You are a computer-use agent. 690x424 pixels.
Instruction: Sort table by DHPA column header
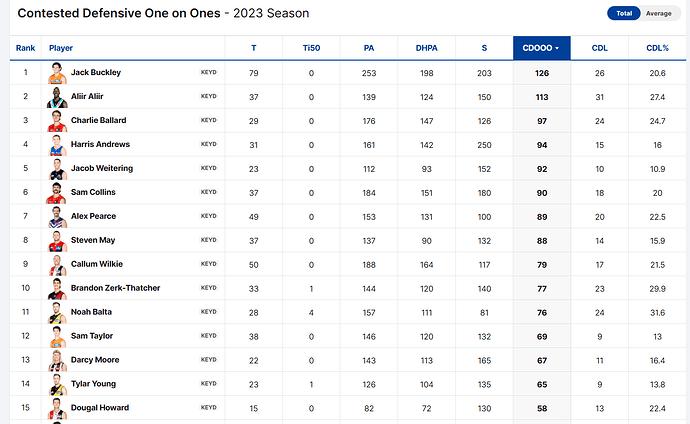(x=426, y=48)
